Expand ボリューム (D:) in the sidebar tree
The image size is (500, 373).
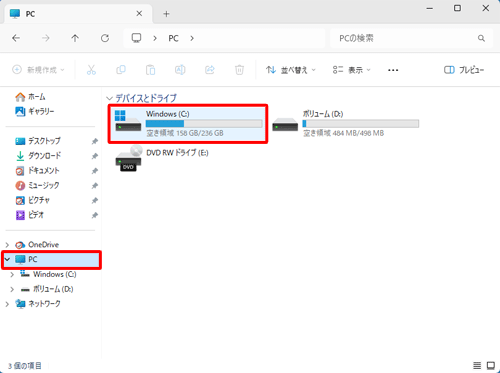[12, 289]
